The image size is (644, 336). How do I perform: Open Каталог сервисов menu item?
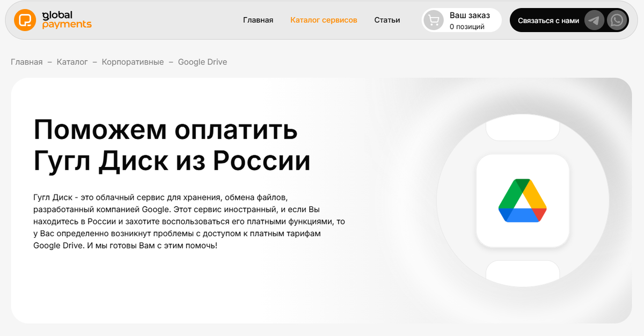(x=324, y=20)
